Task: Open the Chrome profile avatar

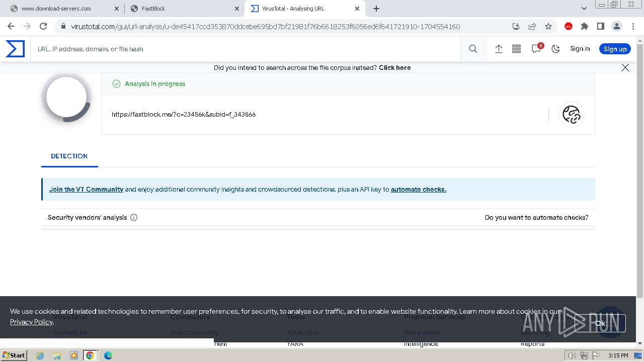Action: [617, 26]
